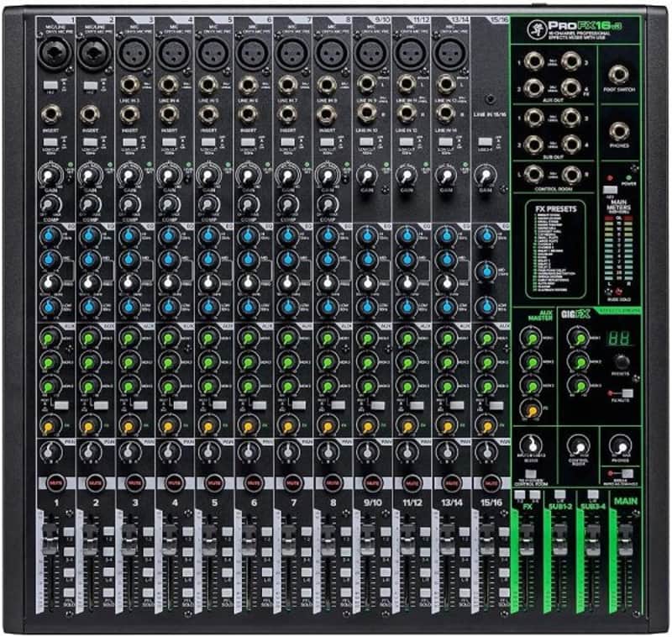672x637 pixels.
Task: Assign channel 6 to the L-R main mix
Action: click(266, 571)
